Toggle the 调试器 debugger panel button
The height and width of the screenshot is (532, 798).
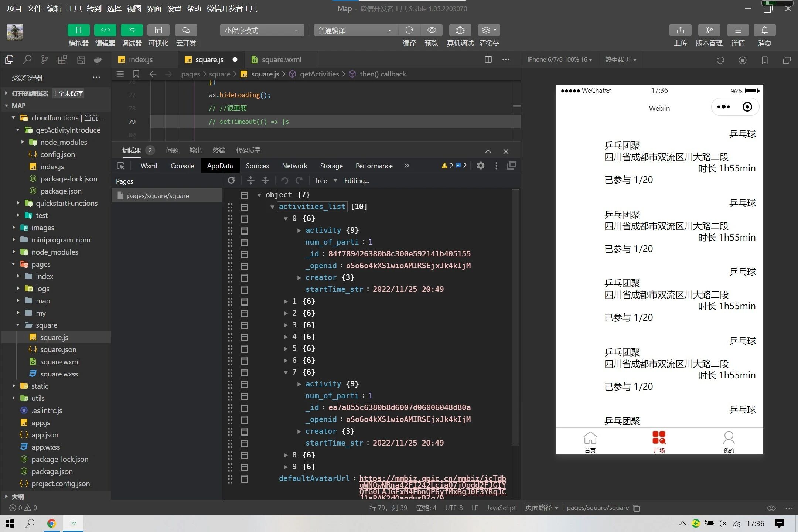tap(132, 30)
